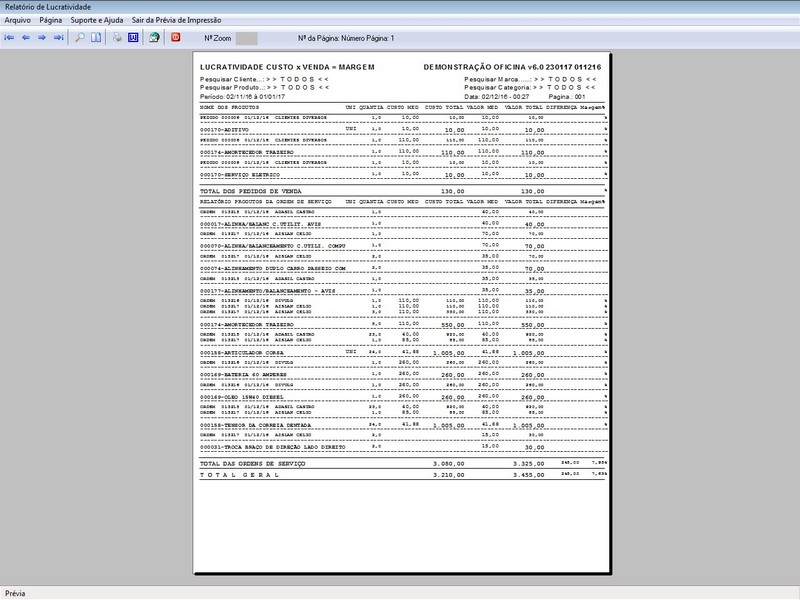Click total geral value 3.455,00
This screenshot has width=800, height=600.
point(529,475)
